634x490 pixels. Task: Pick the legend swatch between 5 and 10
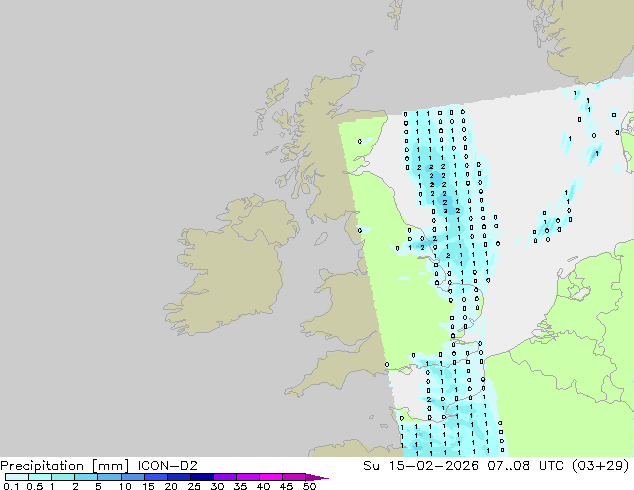[109, 477]
